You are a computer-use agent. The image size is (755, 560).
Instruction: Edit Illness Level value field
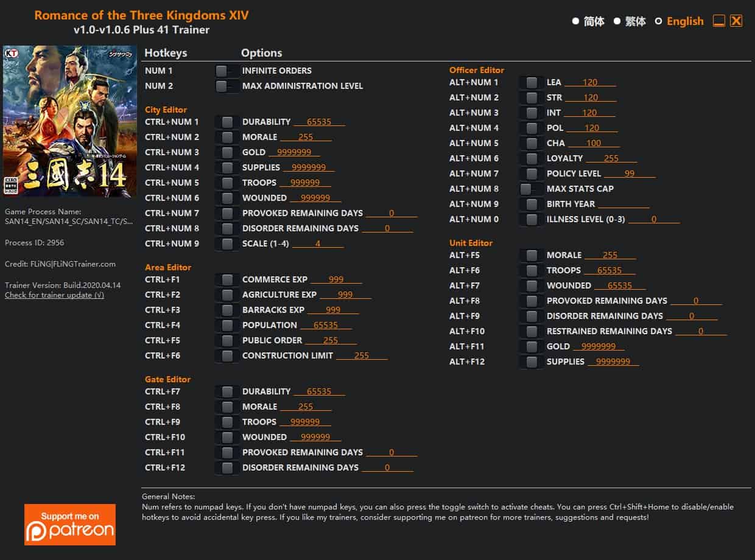pos(654,219)
